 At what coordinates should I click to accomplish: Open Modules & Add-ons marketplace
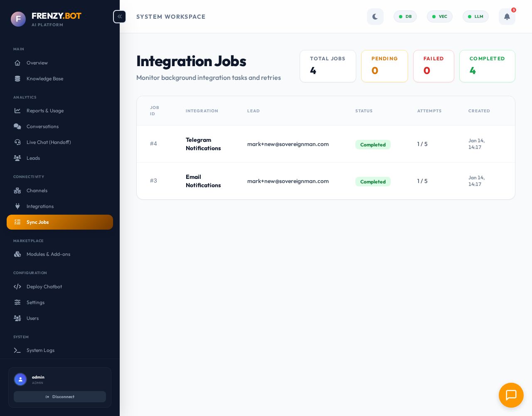[x=49, y=254]
